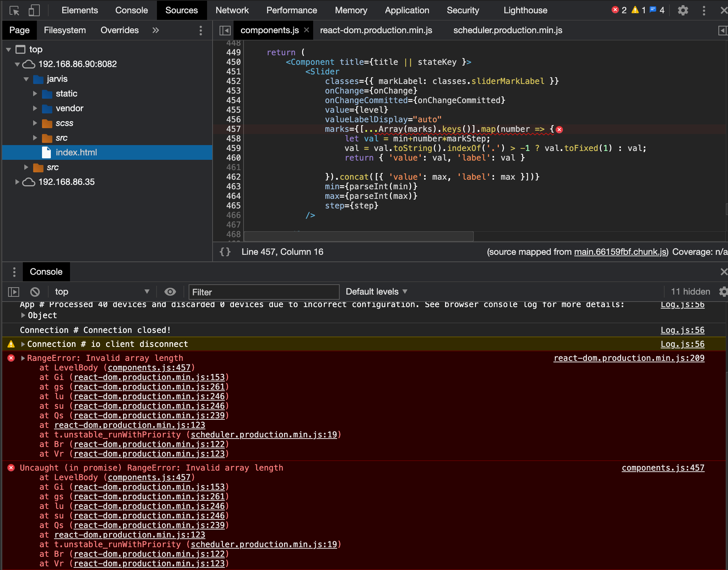728x570 pixels.
Task: Open the Lighthouse panel
Action: pos(525,10)
